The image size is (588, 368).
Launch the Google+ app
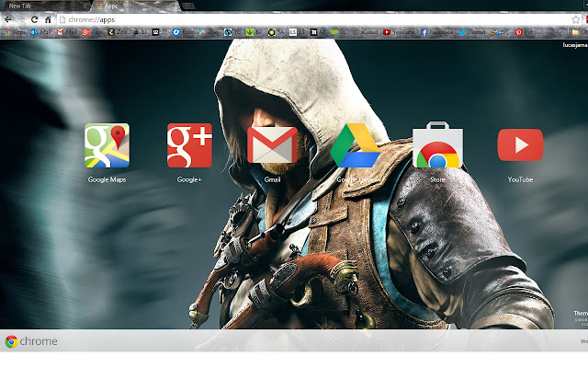[189, 145]
